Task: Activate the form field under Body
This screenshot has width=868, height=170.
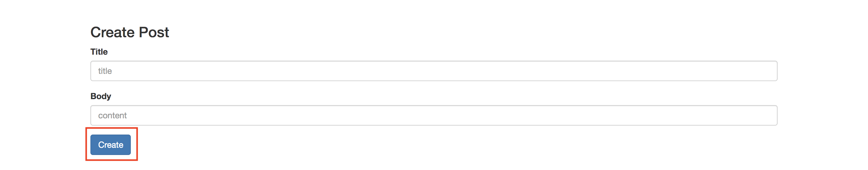Action: coord(433,115)
